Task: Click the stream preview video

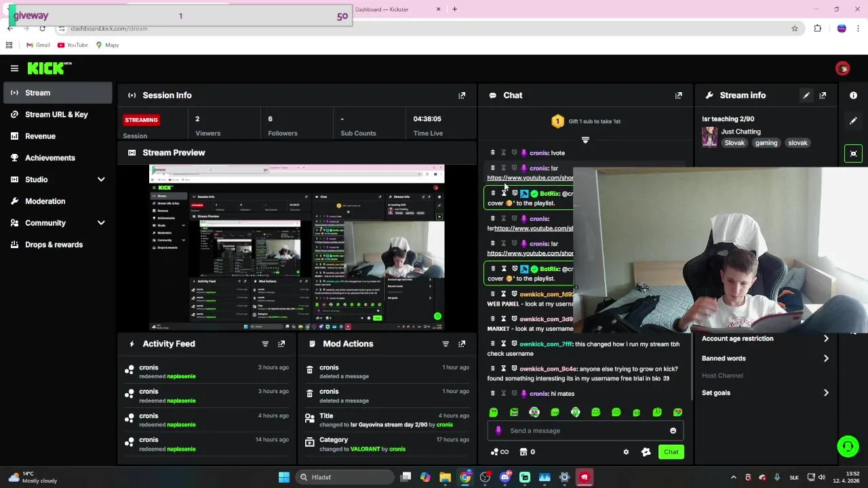Action: click(x=297, y=247)
